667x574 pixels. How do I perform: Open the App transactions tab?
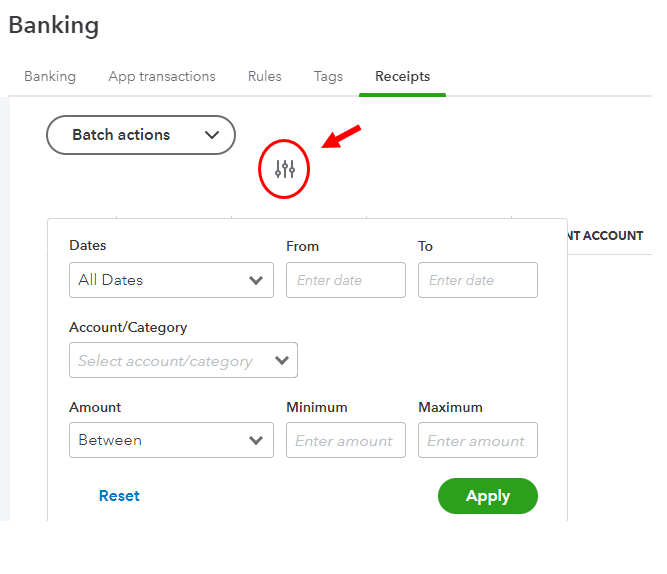(x=162, y=76)
